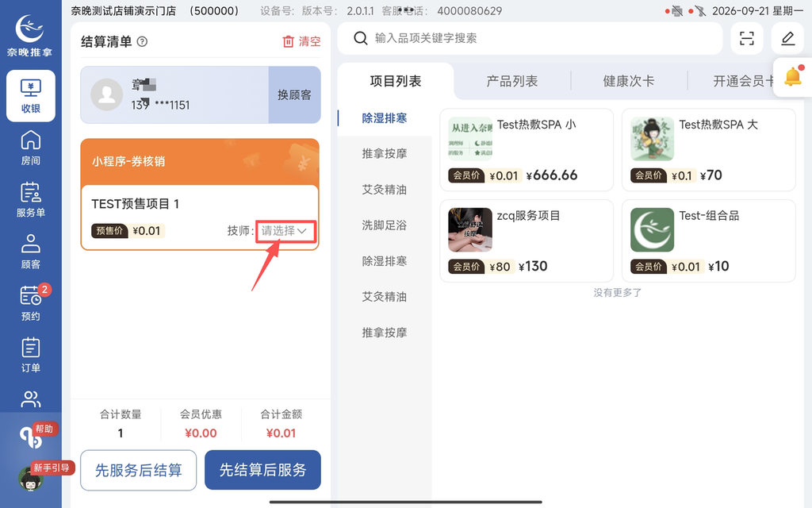This screenshot has width=812, height=508.
Task: Open the notification bell
Action: click(793, 77)
